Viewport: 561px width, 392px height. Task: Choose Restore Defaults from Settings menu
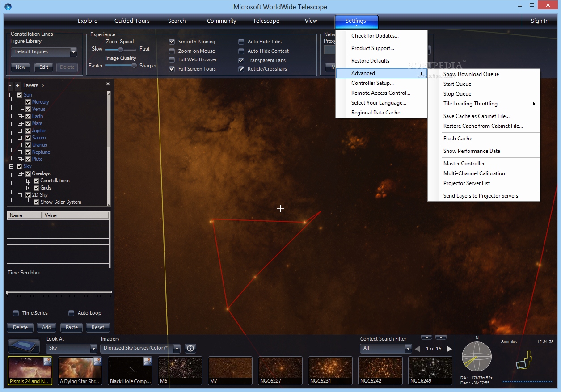382,61
